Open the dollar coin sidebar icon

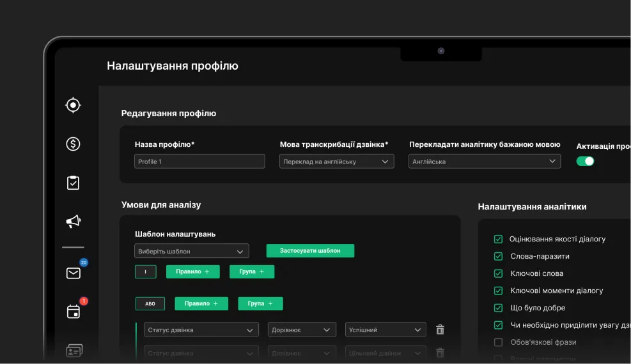coord(74,144)
